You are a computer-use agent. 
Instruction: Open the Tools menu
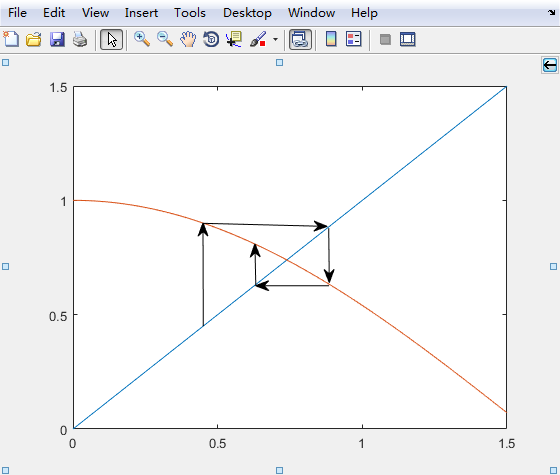click(190, 13)
